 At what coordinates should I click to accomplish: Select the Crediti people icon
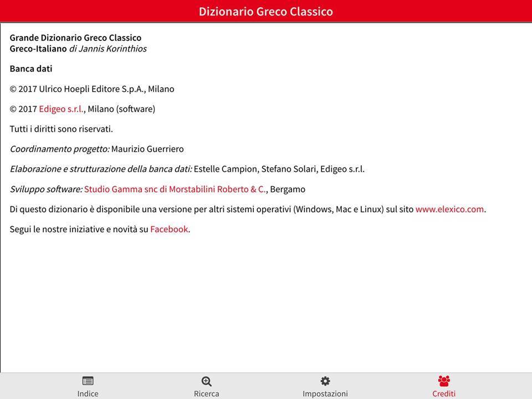click(444, 381)
